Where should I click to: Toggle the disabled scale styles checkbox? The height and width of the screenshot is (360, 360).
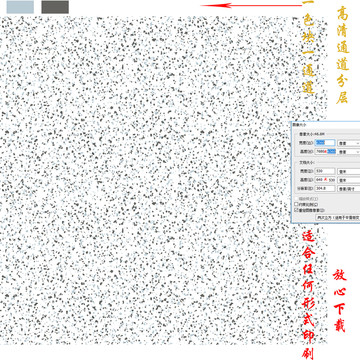point(297,199)
